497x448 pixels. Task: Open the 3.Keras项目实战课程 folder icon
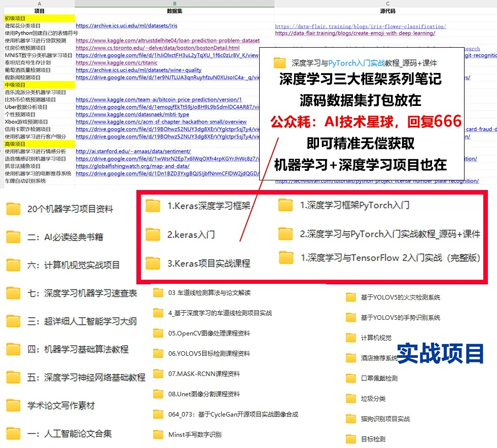(x=153, y=264)
